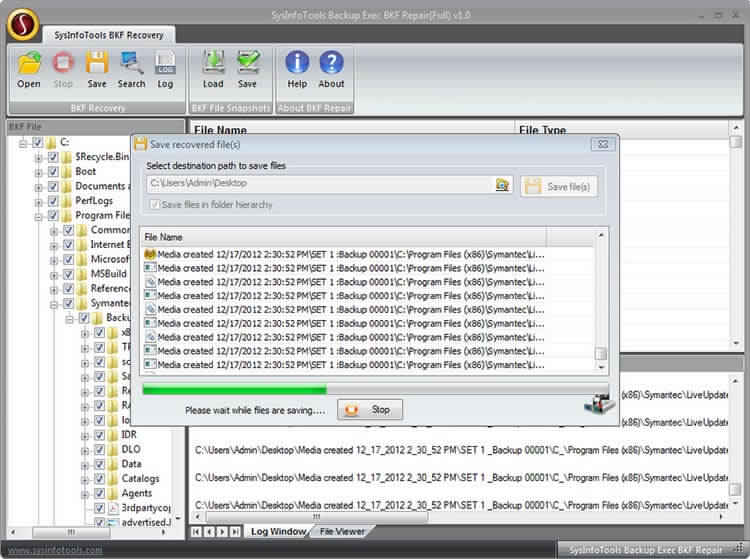Click the DLO folder icon
Screen dimensions: 750x559
point(113,449)
